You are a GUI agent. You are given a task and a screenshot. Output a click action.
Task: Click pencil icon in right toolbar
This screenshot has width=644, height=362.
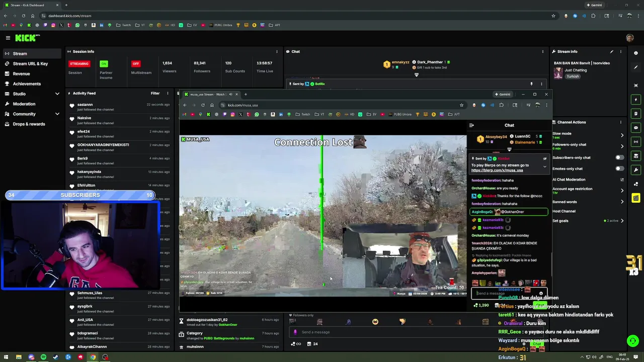coord(636,67)
